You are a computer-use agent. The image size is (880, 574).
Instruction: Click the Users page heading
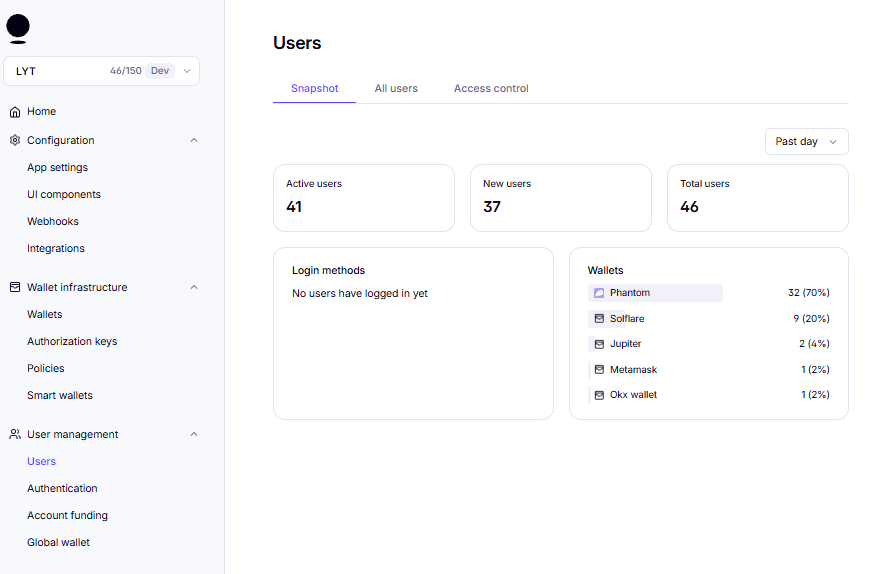tap(297, 43)
